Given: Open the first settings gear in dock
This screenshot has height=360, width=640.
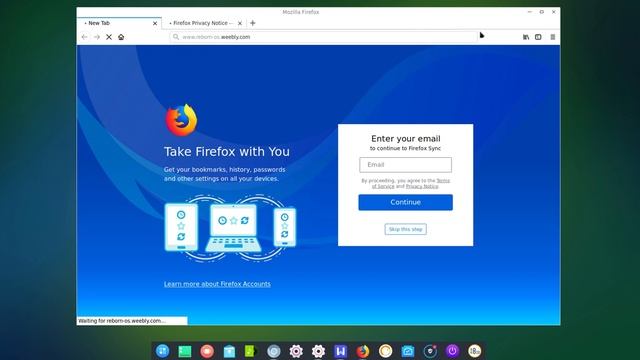Looking at the screenshot, I should click(296, 351).
